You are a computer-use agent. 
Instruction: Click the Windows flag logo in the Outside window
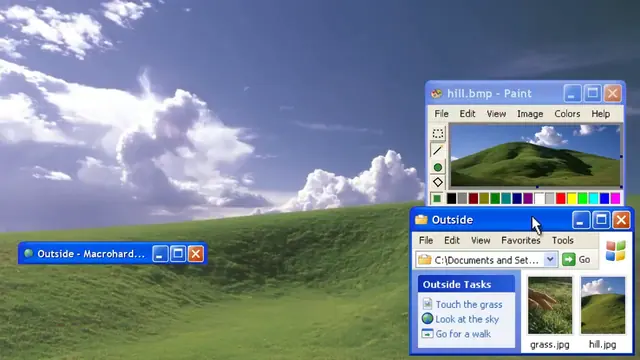pyautogui.click(x=616, y=251)
